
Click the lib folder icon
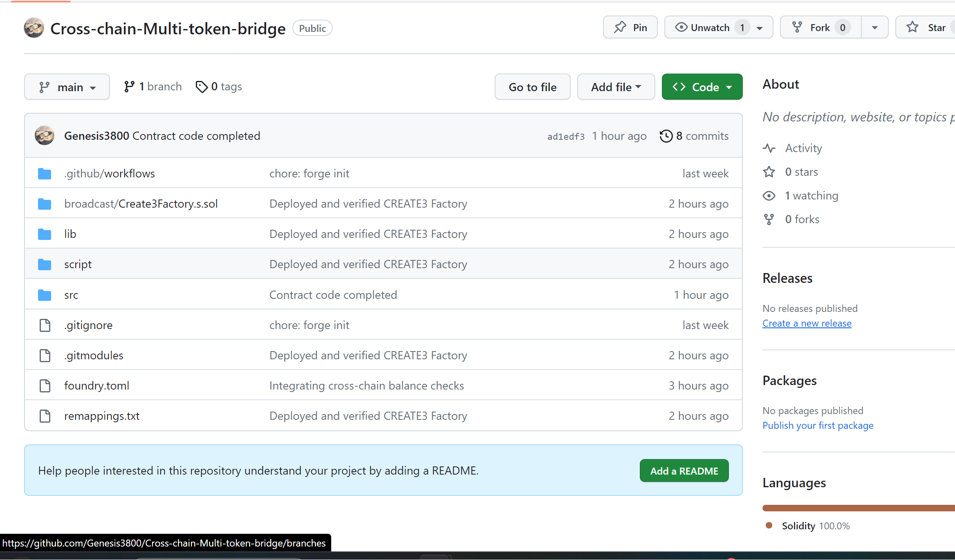[x=45, y=234]
